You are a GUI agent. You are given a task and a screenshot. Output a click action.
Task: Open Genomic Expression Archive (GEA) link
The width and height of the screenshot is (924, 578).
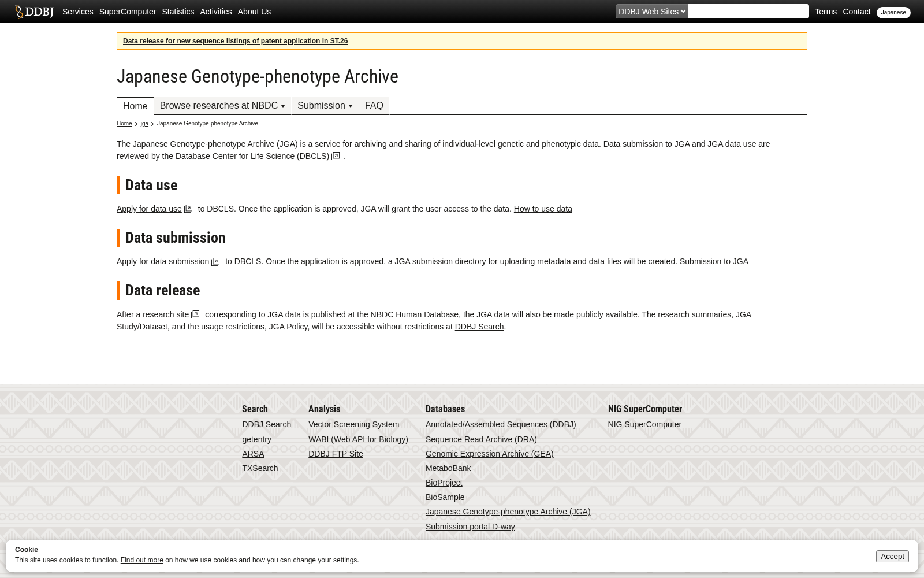pyautogui.click(x=490, y=454)
